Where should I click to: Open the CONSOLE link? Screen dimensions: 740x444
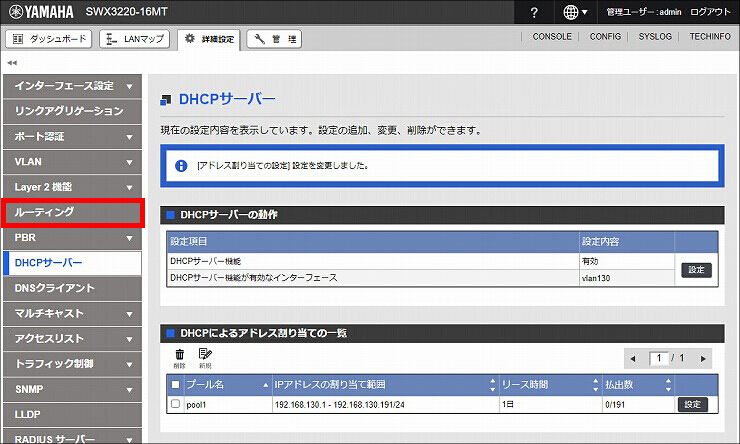coord(552,36)
